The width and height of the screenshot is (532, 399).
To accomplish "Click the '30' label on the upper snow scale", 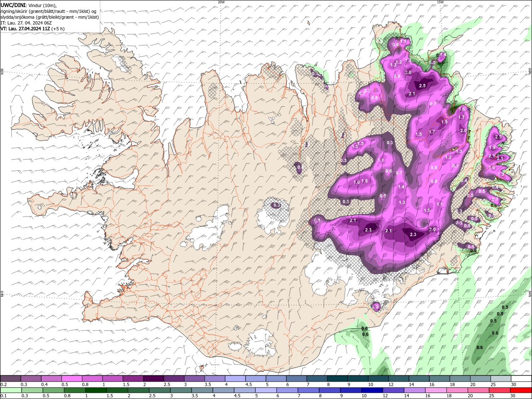I will click(x=514, y=384).
